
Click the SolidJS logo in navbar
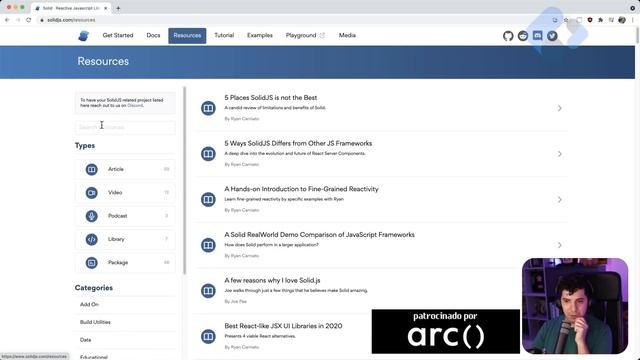(84, 36)
